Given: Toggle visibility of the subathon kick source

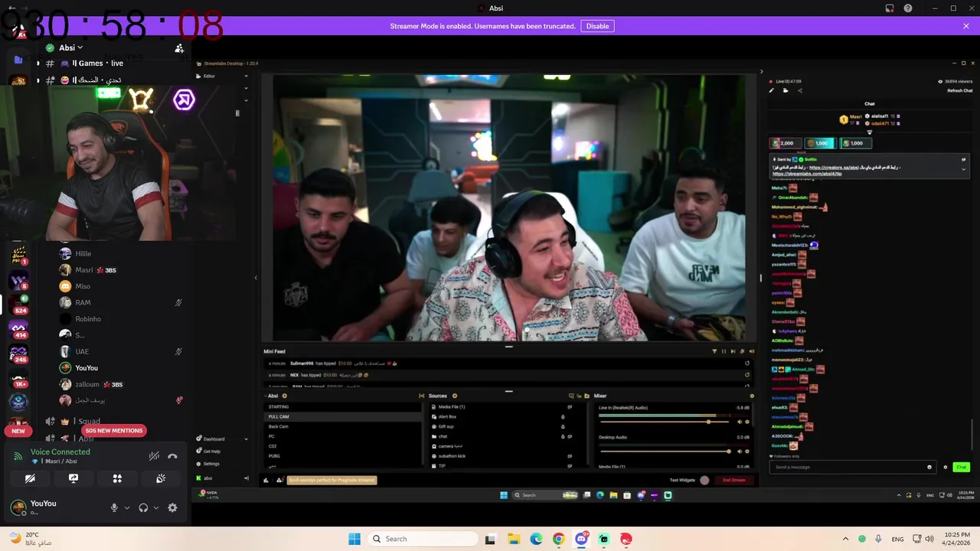Looking at the screenshot, I should tap(569, 456).
